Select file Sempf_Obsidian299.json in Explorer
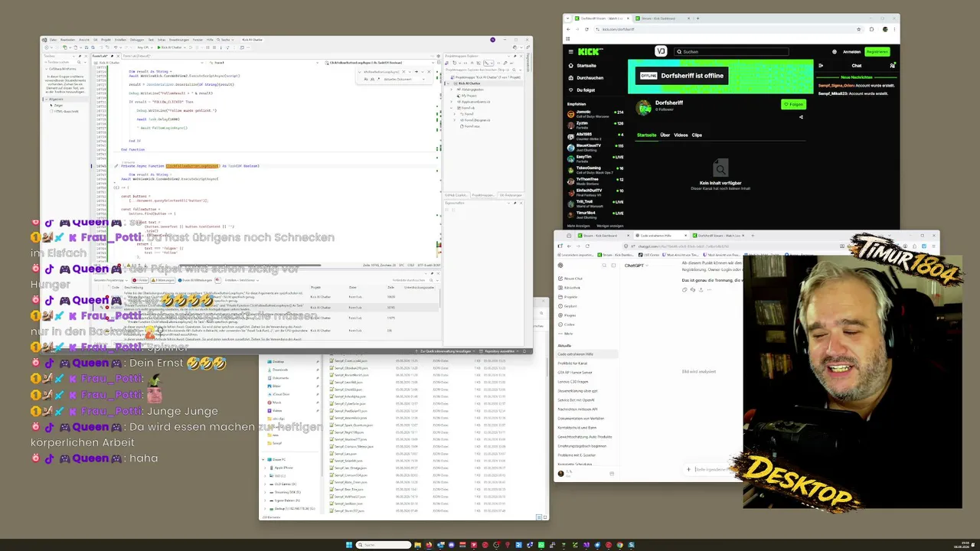Image resolution: width=980 pixels, height=551 pixels. (352, 368)
